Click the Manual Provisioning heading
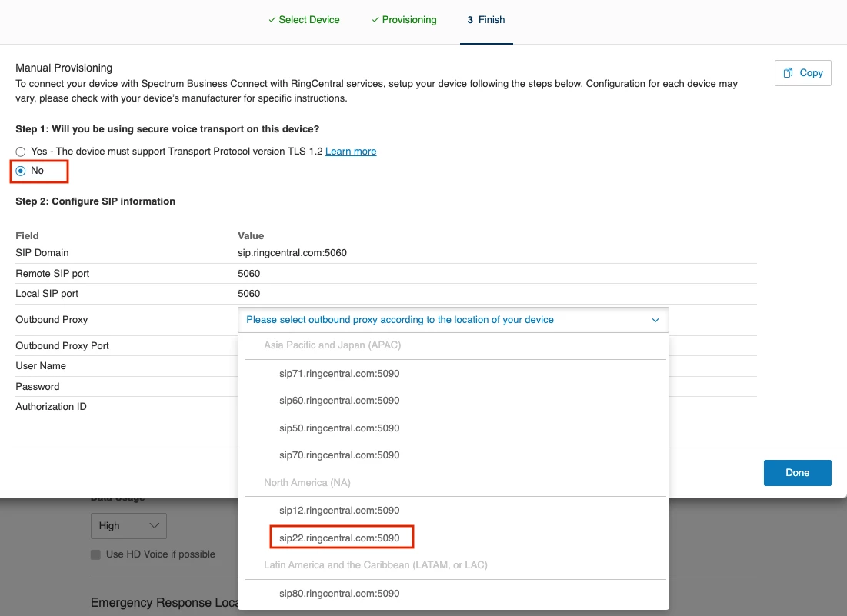 (64, 68)
